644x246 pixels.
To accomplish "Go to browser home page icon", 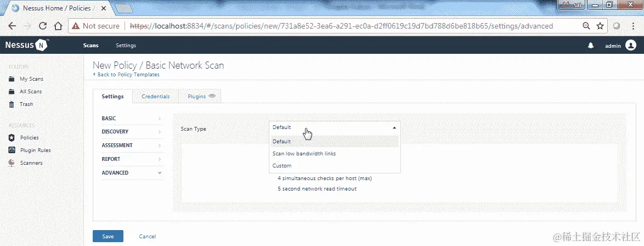I will pos(58,26).
